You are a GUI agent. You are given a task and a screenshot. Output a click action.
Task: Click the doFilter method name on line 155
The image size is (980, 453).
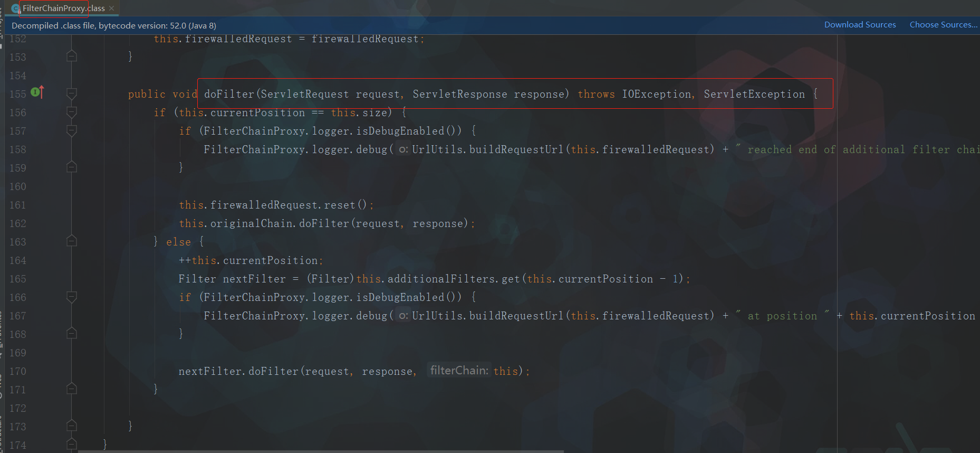pos(229,94)
